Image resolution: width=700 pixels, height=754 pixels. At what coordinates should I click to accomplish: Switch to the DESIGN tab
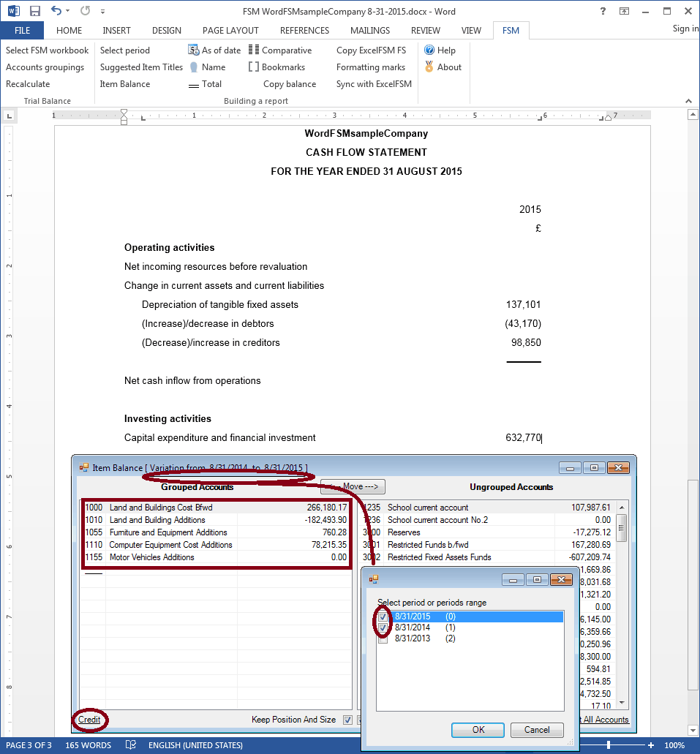point(167,30)
